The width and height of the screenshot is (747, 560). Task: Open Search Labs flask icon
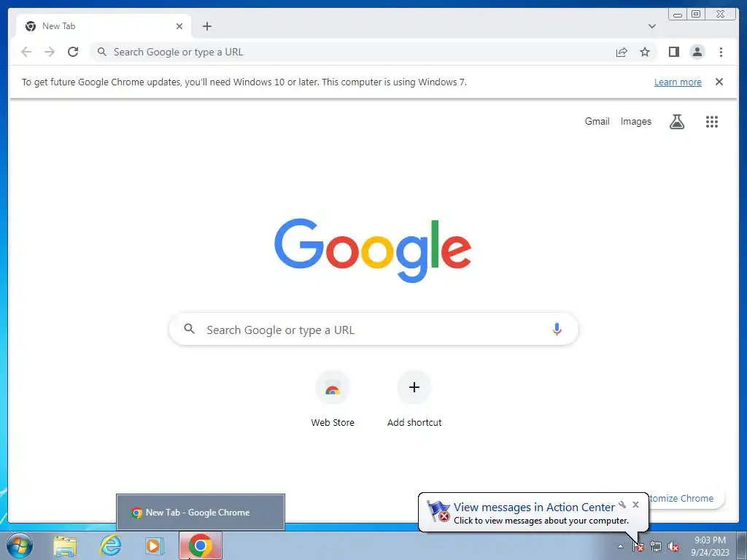(x=676, y=122)
